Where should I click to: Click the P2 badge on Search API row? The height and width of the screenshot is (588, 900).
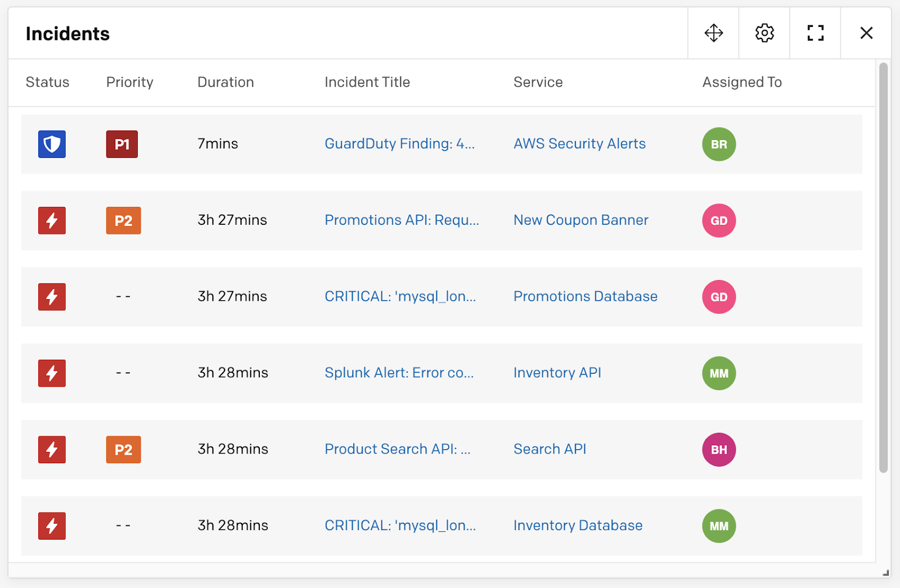coord(123,450)
